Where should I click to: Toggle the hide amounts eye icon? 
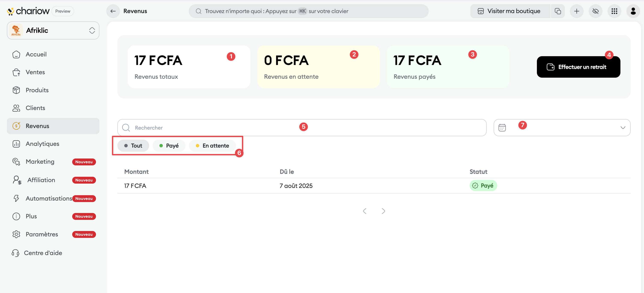[596, 11]
